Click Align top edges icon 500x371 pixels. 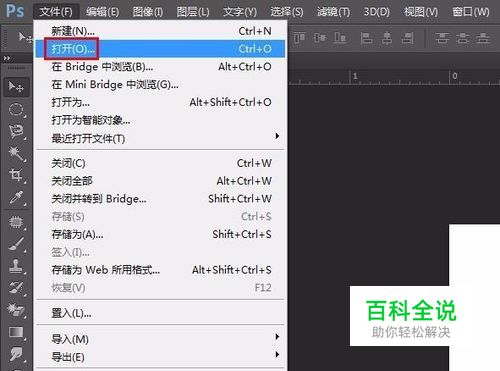click(x=299, y=38)
